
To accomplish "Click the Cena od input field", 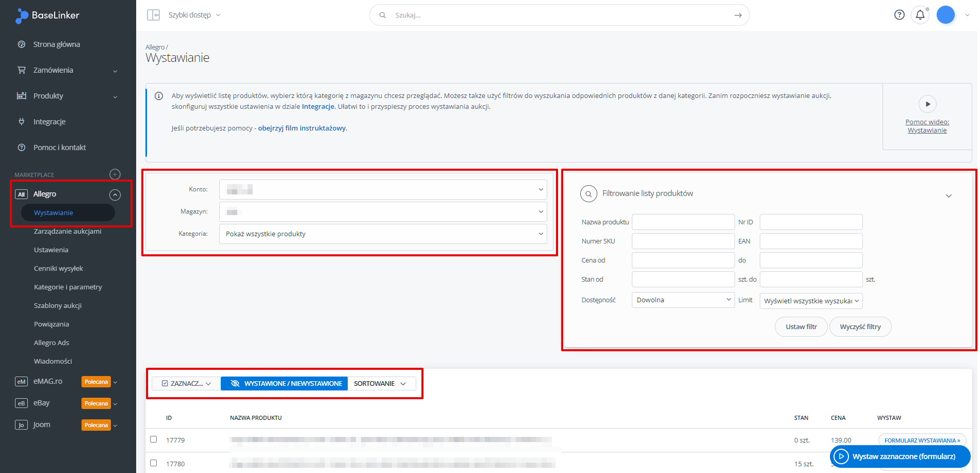I will coord(683,260).
